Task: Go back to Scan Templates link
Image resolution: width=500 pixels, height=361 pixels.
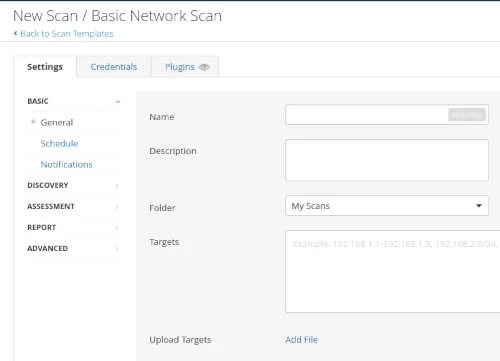Action: [x=67, y=34]
